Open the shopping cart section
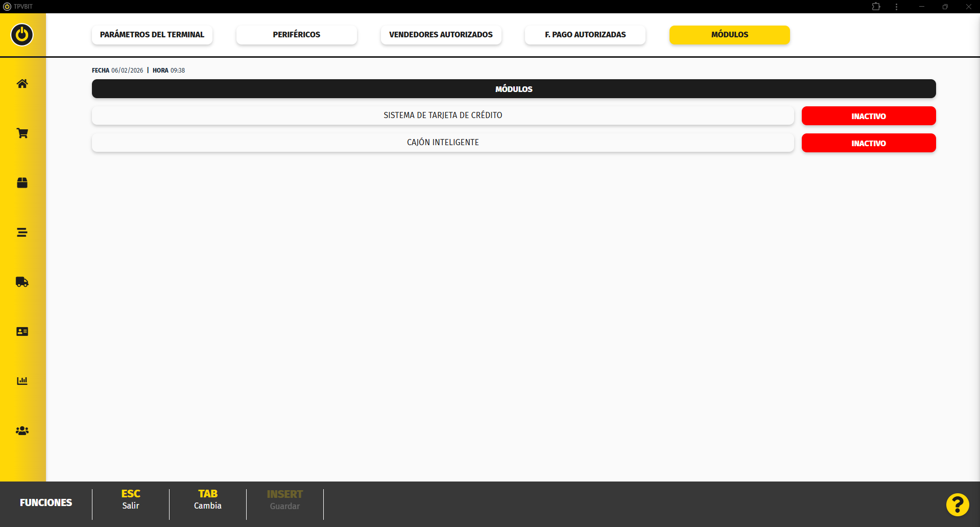The height and width of the screenshot is (527, 980). pos(22,133)
